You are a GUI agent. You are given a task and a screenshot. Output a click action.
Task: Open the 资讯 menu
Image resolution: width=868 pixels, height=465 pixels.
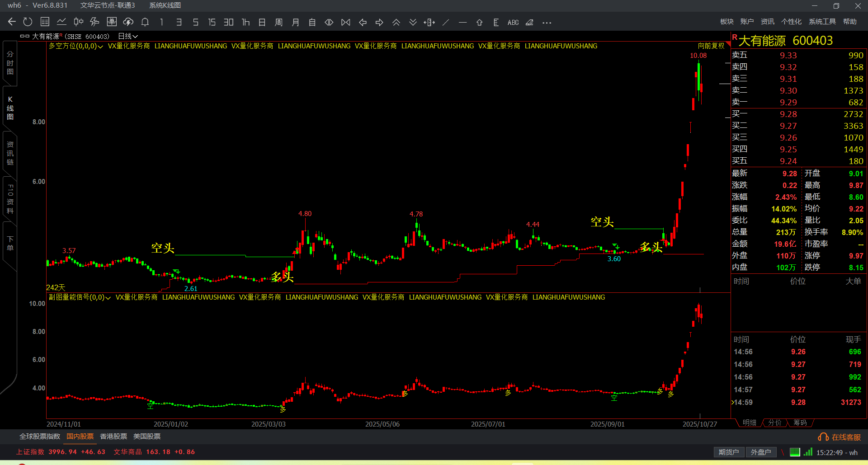click(768, 22)
